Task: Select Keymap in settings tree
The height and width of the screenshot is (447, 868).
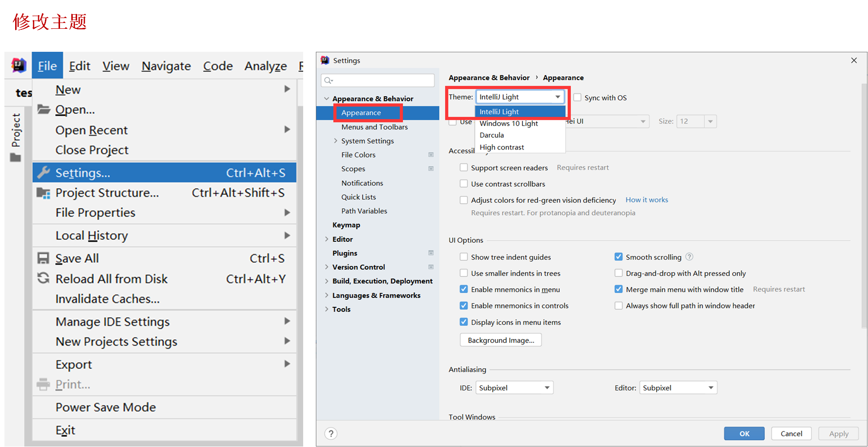Action: point(346,225)
